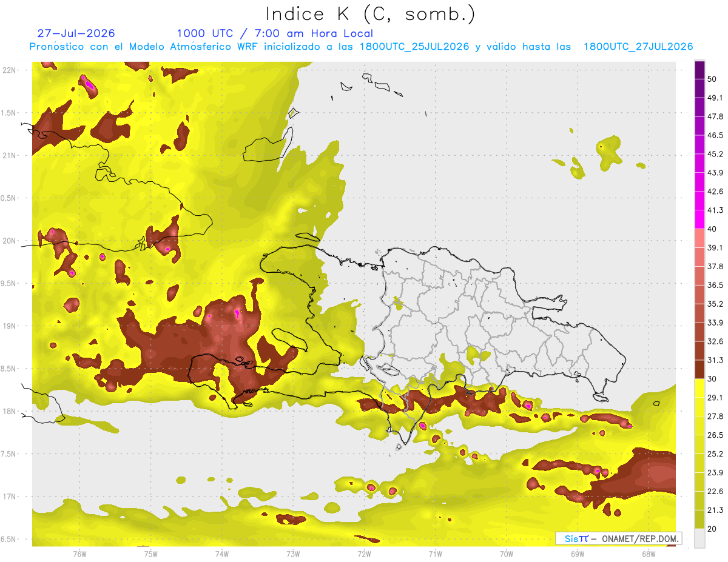The width and height of the screenshot is (728, 562).
Task: Click the '35.2' colorbar value
Action: (x=716, y=304)
